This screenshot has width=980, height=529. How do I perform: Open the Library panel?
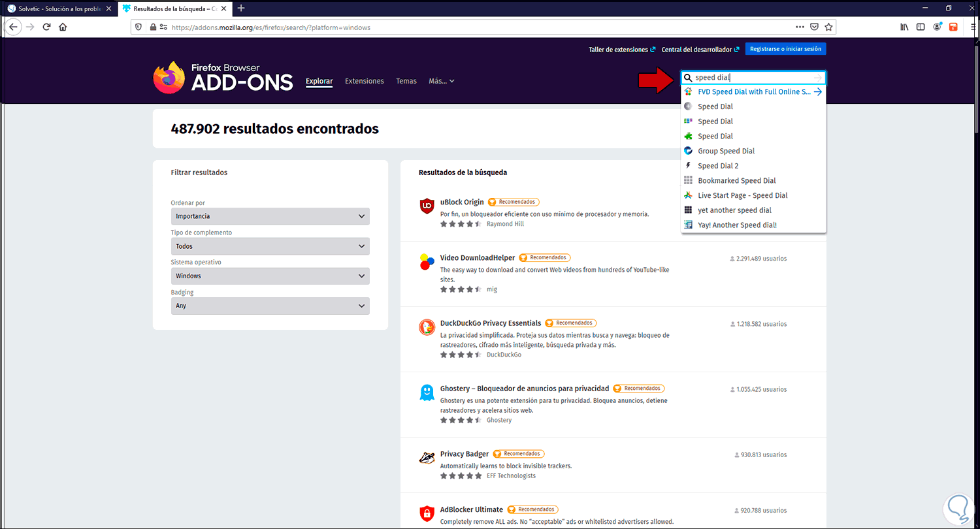[905, 27]
